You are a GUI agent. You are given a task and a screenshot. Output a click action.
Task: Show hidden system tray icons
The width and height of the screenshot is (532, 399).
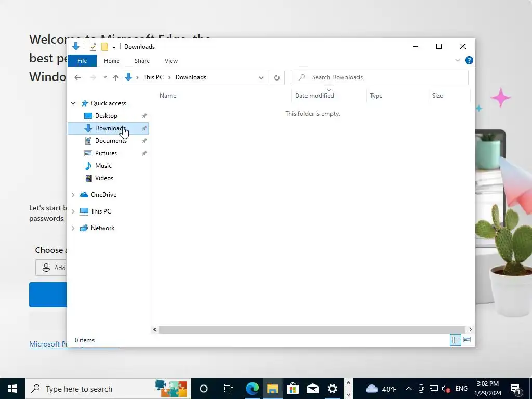coord(409,389)
